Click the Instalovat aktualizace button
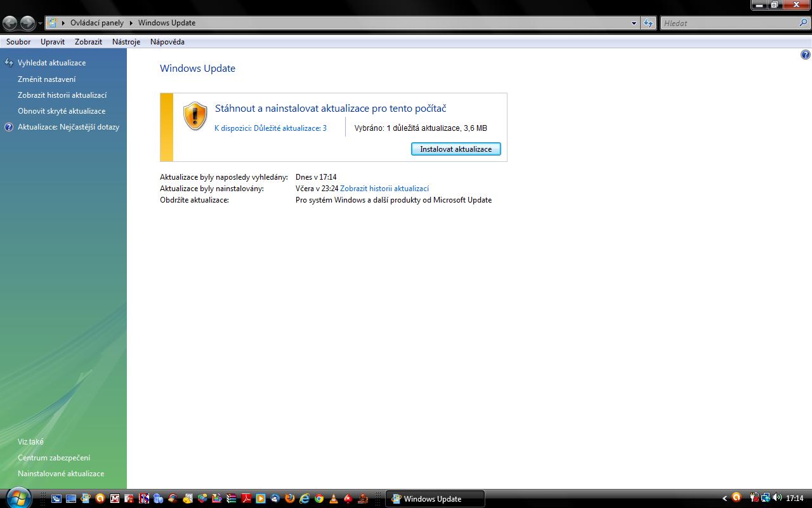The image size is (812, 508). [x=456, y=149]
